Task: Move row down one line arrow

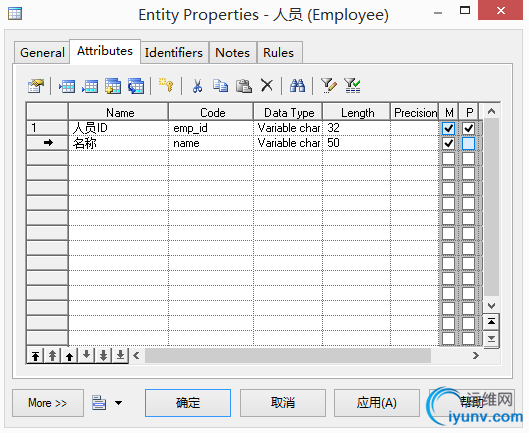Action: 86,355
